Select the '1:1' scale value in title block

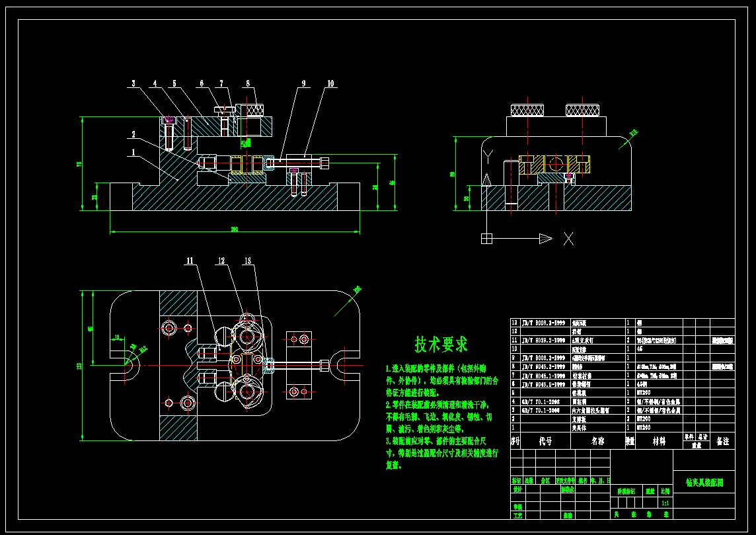click(x=665, y=503)
